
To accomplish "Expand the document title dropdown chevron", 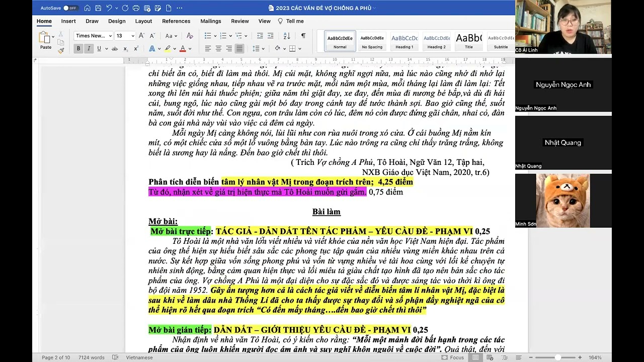I will (375, 8).
